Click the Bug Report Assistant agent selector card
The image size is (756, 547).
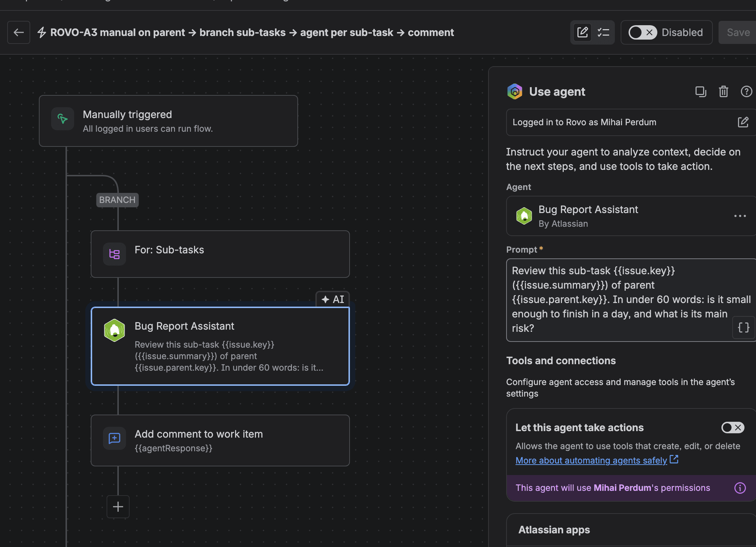tap(631, 216)
